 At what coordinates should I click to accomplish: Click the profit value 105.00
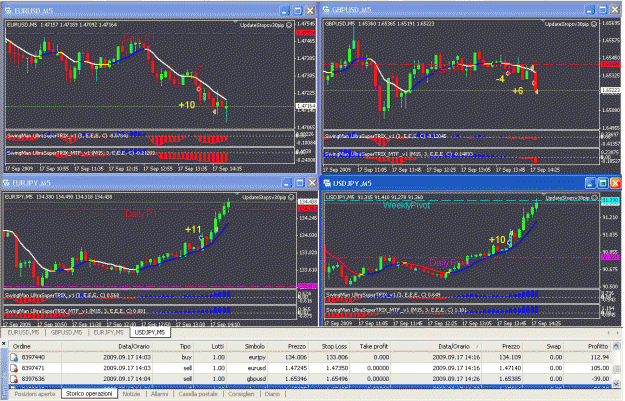pos(601,368)
